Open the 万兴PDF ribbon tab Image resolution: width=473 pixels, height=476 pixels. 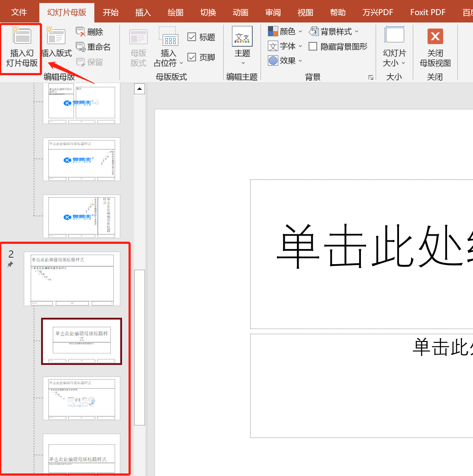pyautogui.click(x=377, y=12)
